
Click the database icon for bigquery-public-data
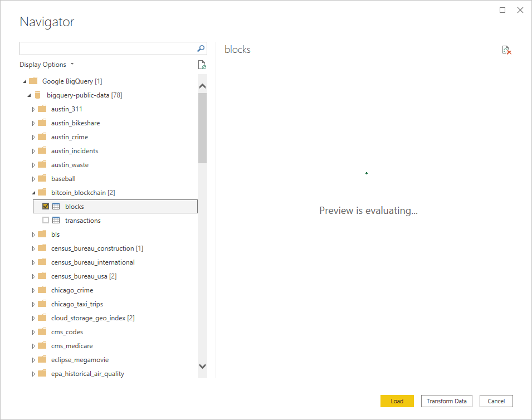[x=37, y=95]
